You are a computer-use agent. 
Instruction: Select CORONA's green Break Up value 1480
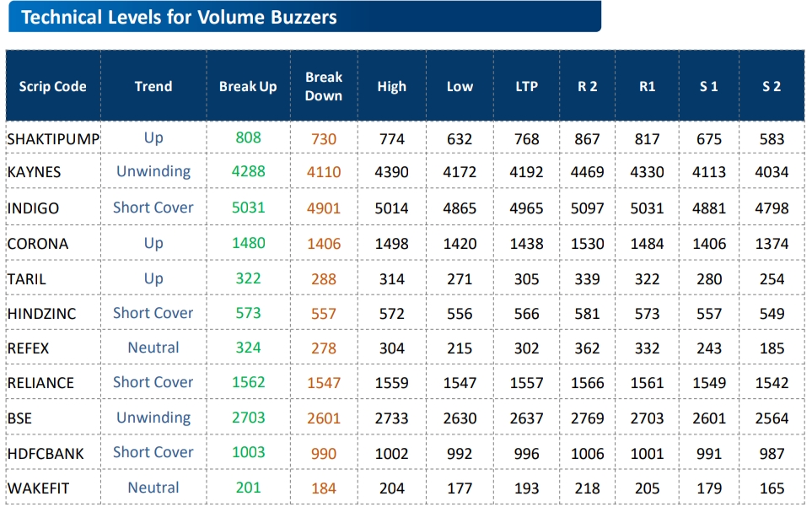coord(248,243)
